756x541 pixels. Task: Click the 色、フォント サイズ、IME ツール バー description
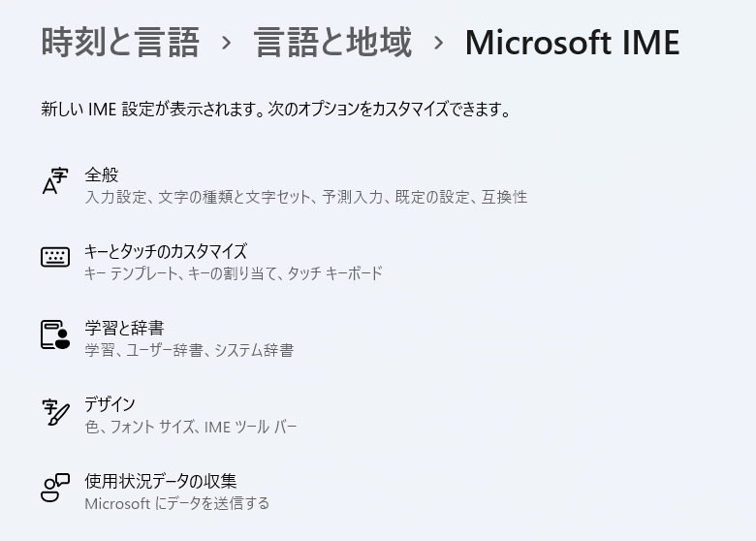tap(191, 427)
